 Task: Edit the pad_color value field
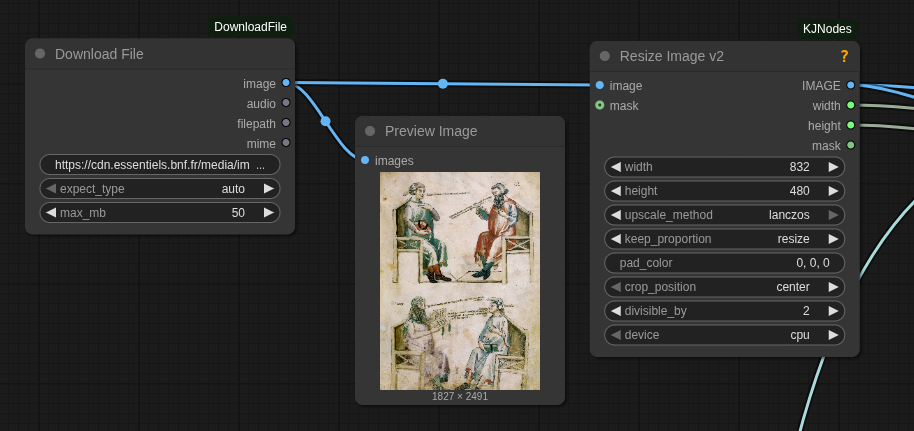725,263
